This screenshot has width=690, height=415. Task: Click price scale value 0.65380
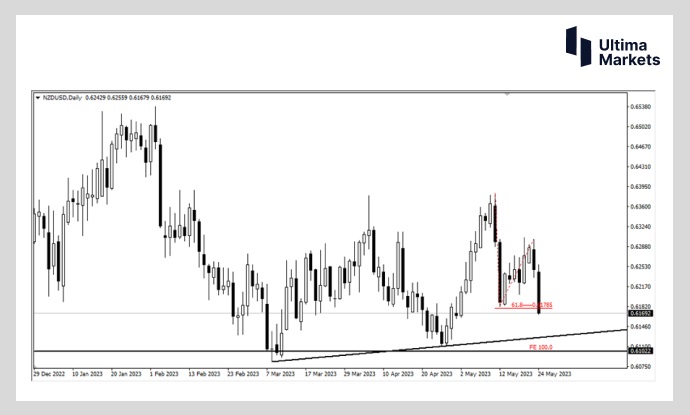(x=640, y=107)
